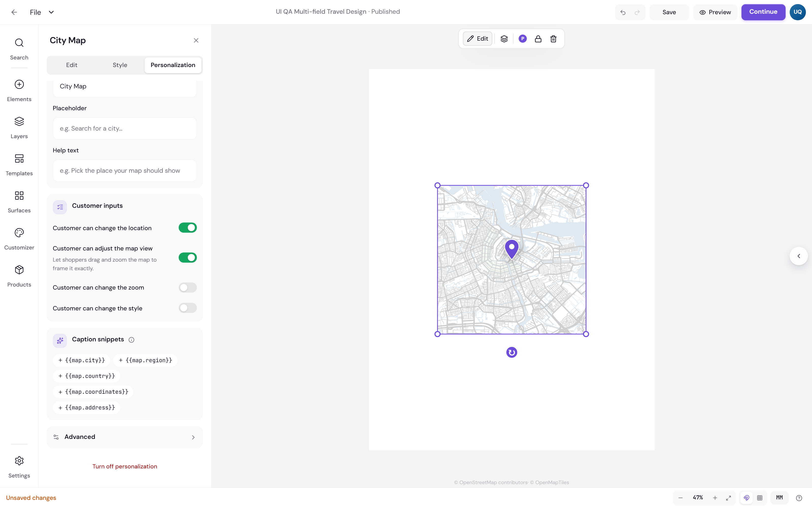Switch to the Edit tab

[x=72, y=65]
